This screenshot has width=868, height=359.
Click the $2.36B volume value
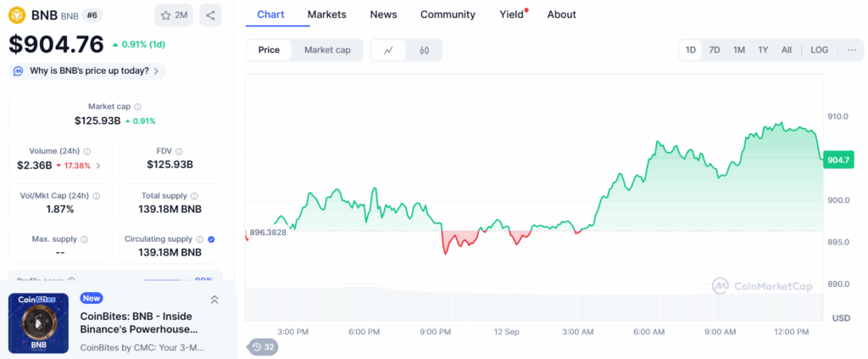tap(34, 165)
